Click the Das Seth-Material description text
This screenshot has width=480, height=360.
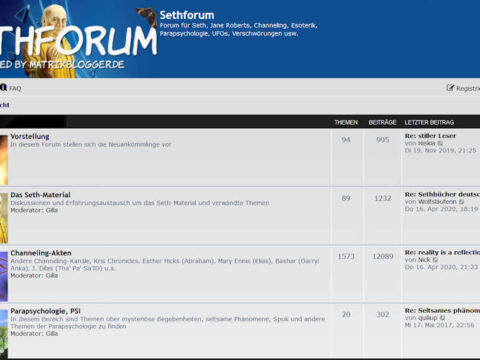tap(140, 203)
